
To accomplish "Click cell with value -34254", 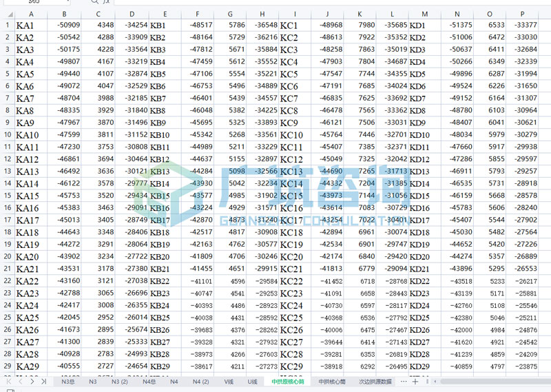I will (x=132, y=25).
